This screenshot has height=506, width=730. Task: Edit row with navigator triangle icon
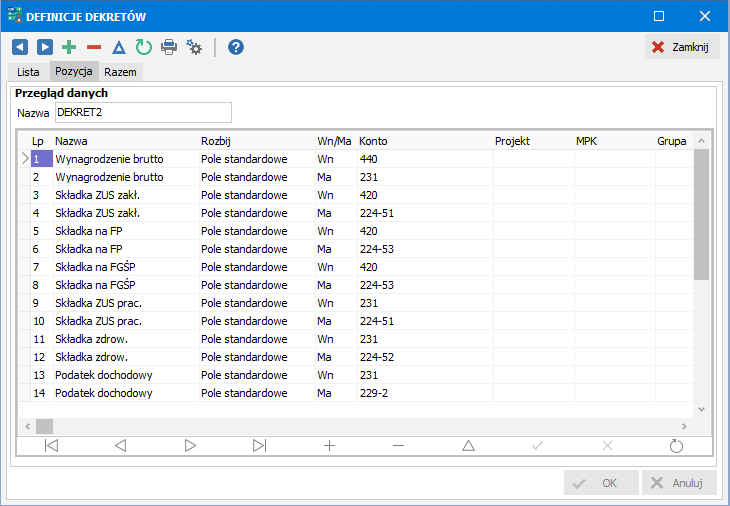pyautogui.click(x=468, y=446)
